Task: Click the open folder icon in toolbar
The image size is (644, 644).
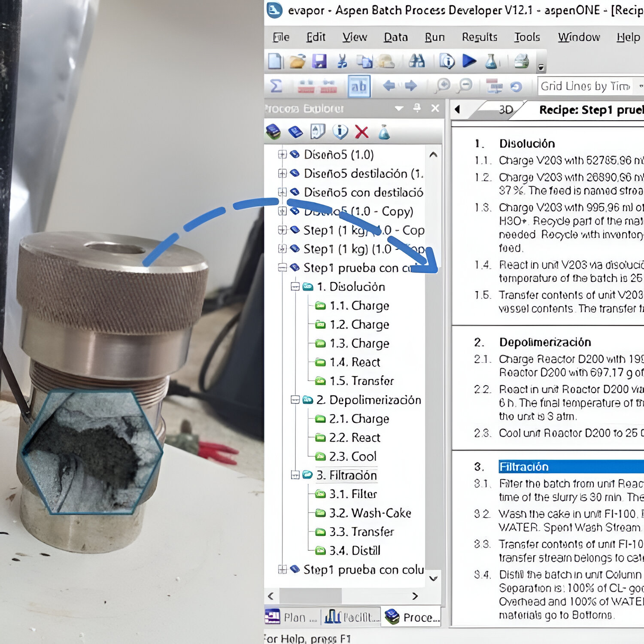Action: tap(297, 61)
